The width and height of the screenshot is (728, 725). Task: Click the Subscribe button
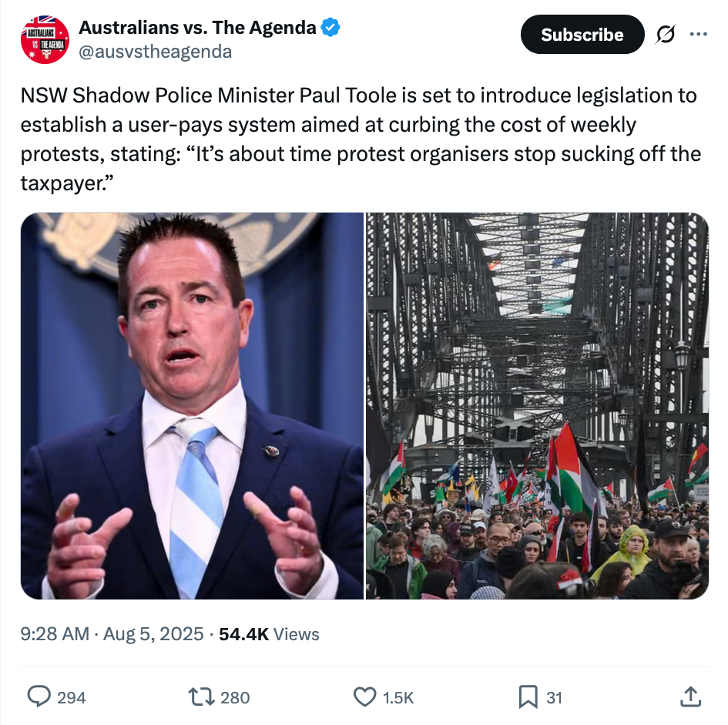tap(582, 35)
